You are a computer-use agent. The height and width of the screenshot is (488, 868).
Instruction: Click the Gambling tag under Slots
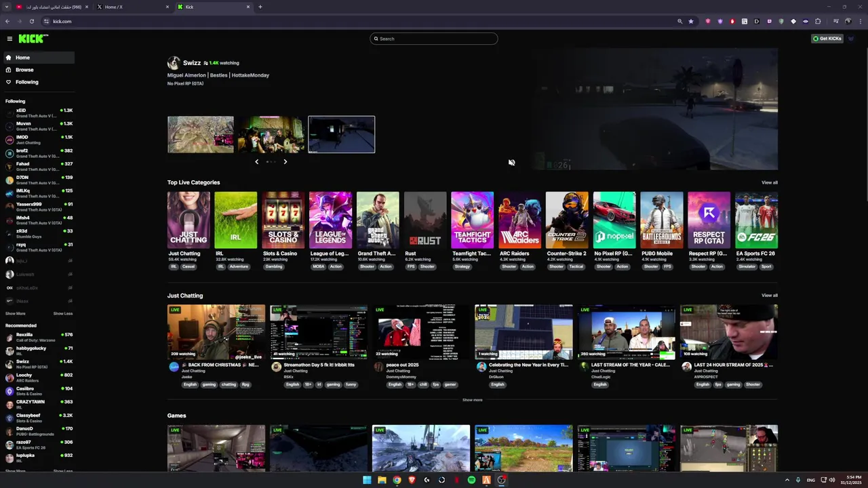click(x=274, y=266)
